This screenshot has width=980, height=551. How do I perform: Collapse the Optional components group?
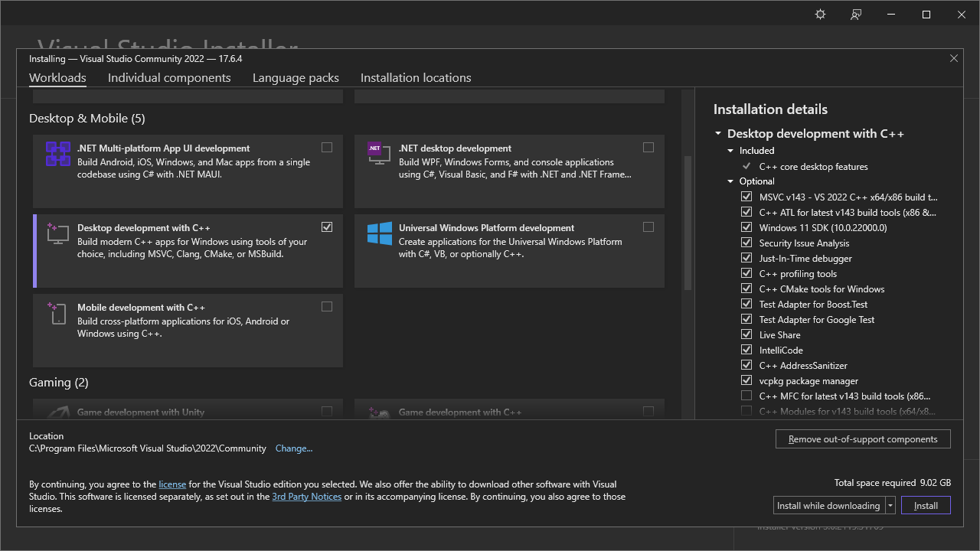(730, 181)
